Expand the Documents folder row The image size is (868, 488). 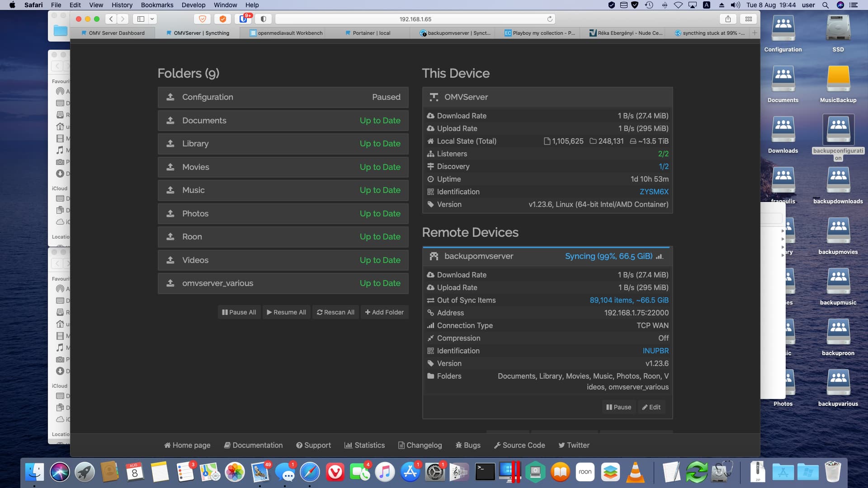(x=283, y=121)
